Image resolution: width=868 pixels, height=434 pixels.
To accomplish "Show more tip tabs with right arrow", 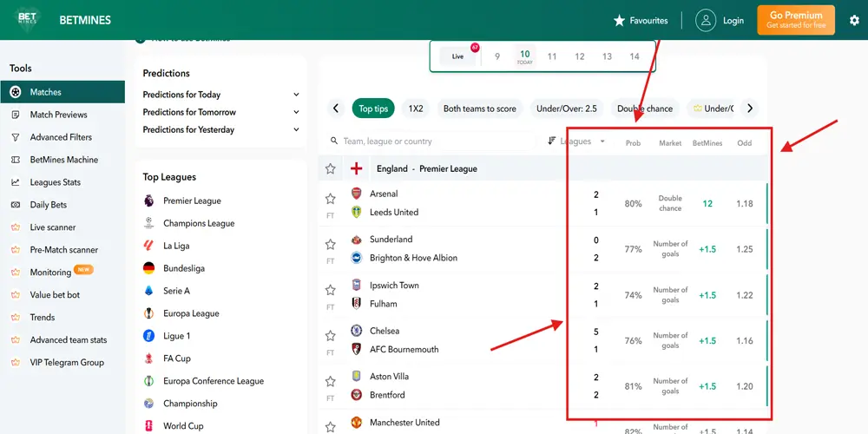I will pyautogui.click(x=750, y=108).
